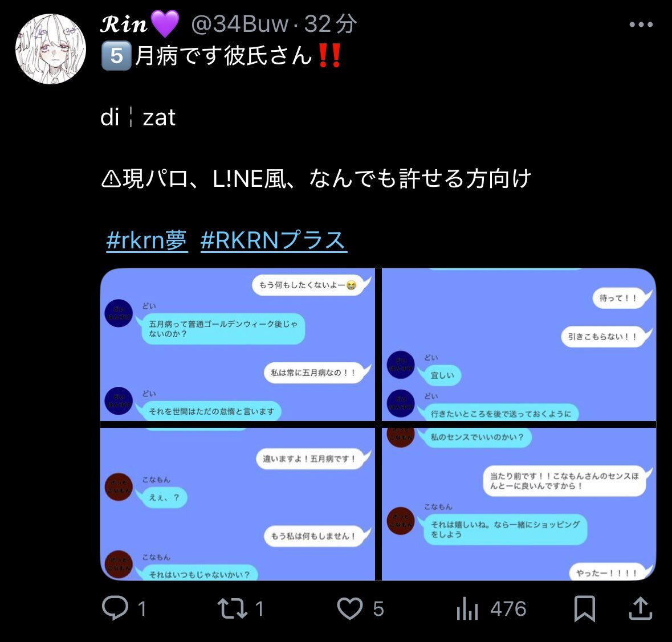View post analytics bar chart icon
Screen dimensions: 672x642
click(467, 608)
